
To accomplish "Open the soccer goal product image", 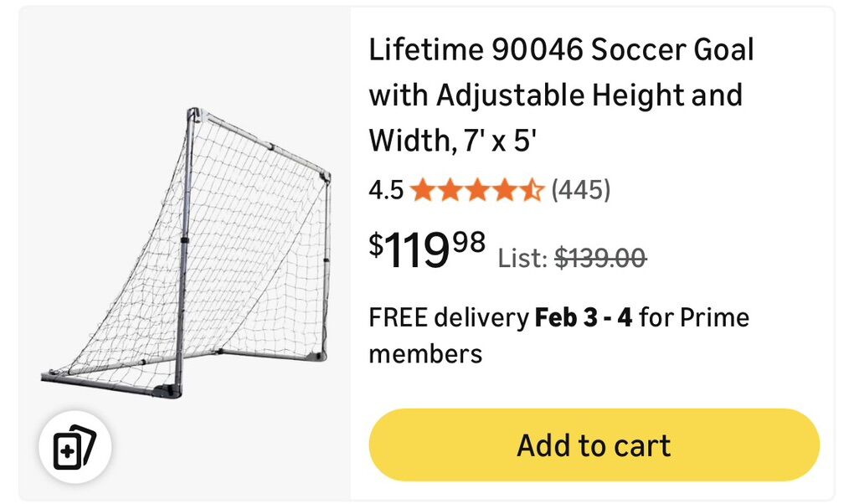I will point(186,253).
